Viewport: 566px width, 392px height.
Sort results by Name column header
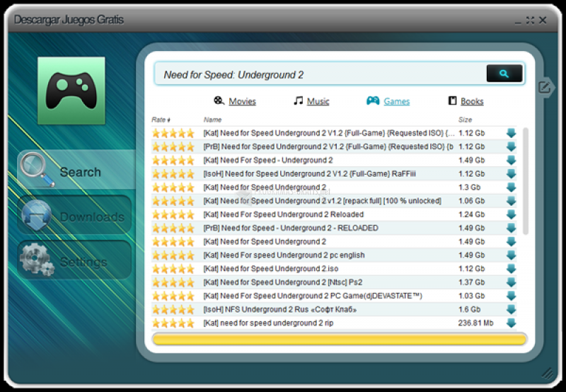(x=212, y=120)
